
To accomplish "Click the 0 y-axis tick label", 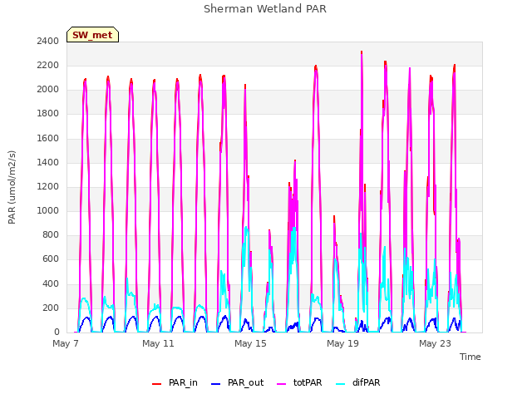I will 57,332.
